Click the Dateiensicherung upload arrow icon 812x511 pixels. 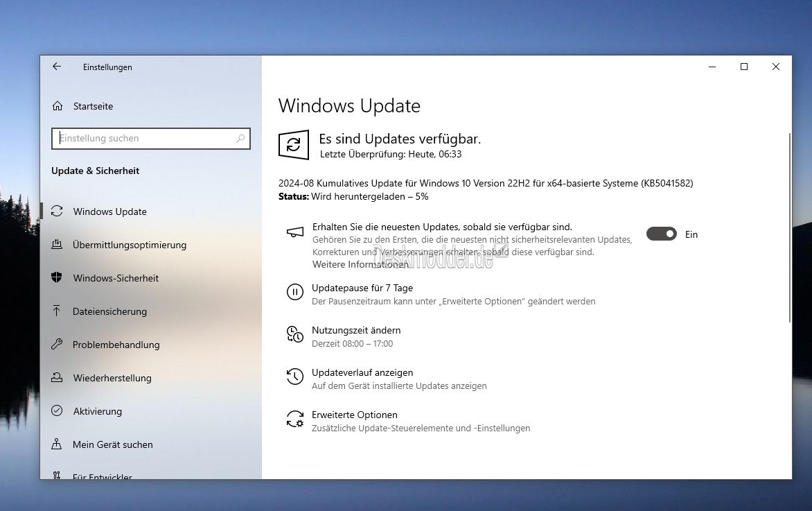point(57,311)
